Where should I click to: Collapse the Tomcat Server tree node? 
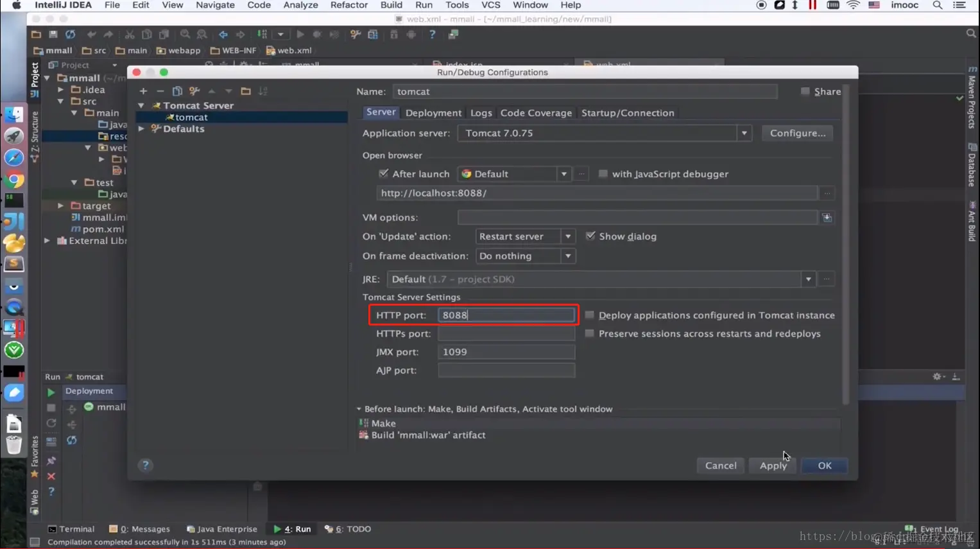click(x=141, y=105)
